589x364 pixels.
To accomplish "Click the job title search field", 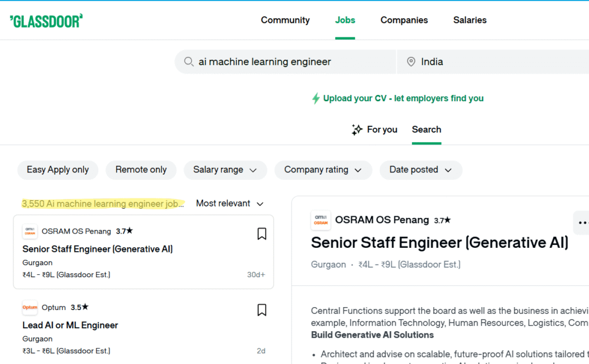I will 285,62.
